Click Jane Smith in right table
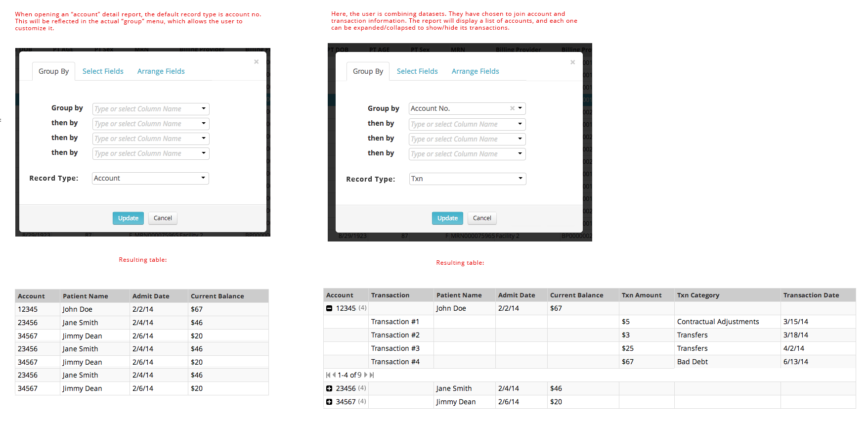868x431 pixels. [454, 388]
